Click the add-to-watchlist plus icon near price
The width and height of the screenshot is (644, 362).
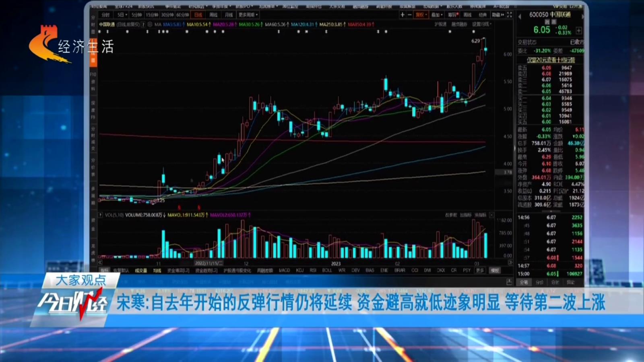click(x=579, y=31)
